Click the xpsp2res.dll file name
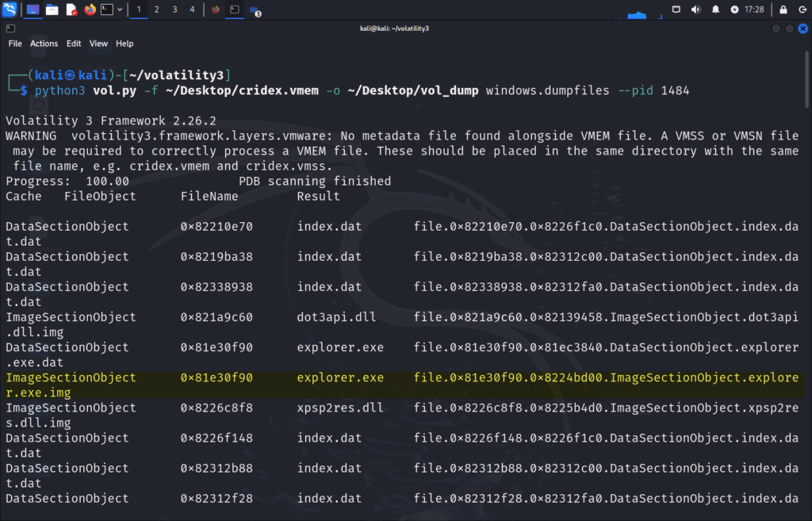The width and height of the screenshot is (812, 521). click(x=340, y=408)
